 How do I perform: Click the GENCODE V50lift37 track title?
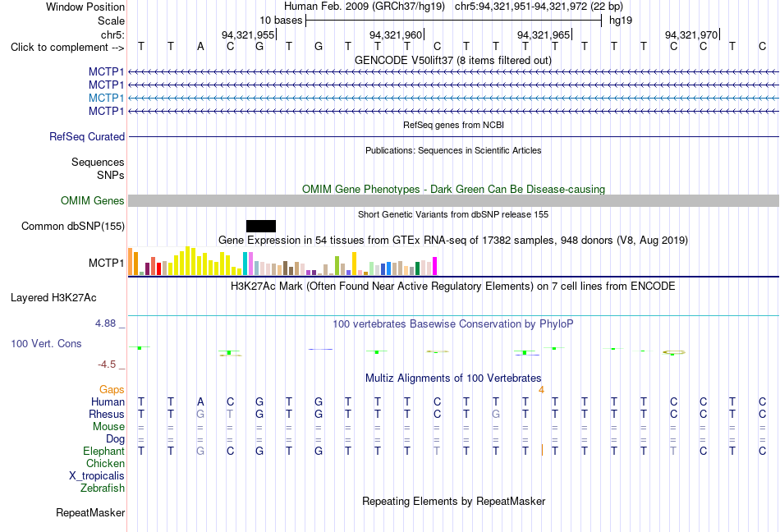452,60
